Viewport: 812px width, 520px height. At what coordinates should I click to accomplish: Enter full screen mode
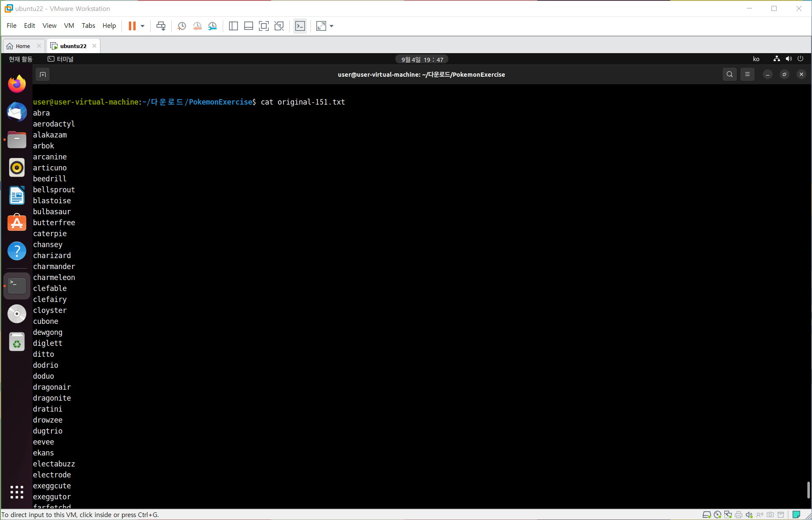(264, 26)
